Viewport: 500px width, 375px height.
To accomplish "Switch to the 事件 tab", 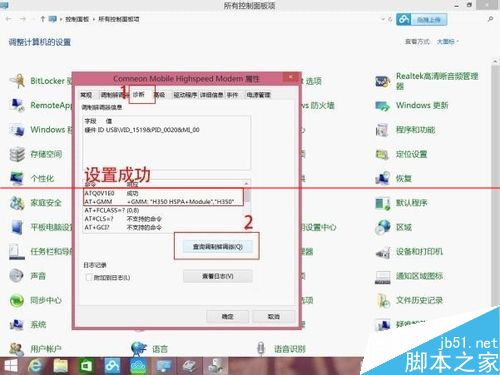I will tap(233, 95).
